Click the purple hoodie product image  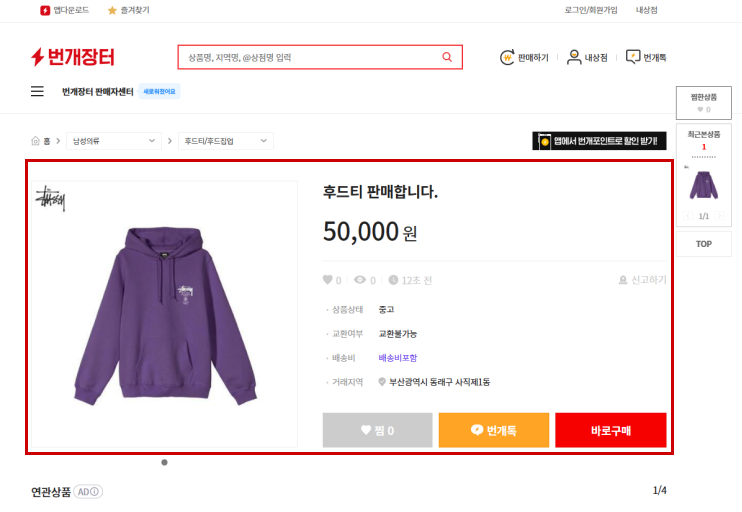(x=163, y=314)
